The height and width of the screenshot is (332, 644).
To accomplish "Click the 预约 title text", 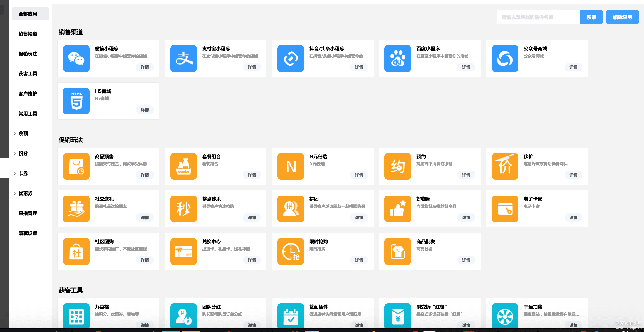I will pyautogui.click(x=421, y=156).
